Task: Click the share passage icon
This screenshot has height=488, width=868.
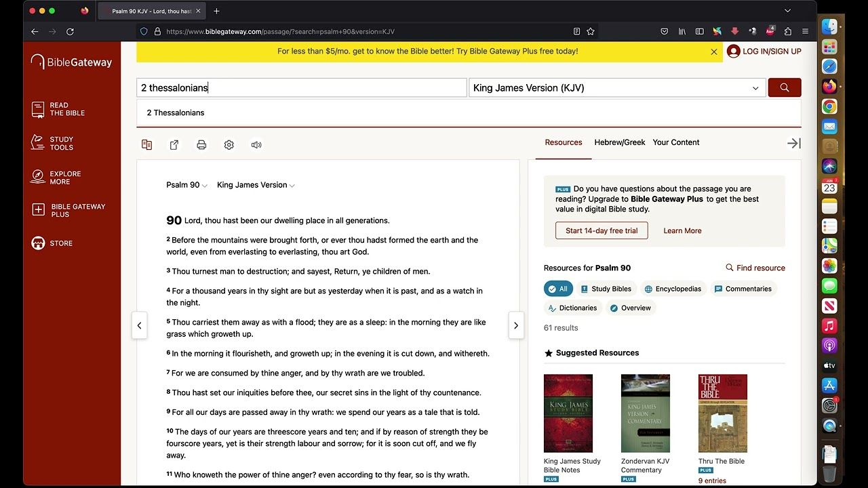Action: coord(174,144)
